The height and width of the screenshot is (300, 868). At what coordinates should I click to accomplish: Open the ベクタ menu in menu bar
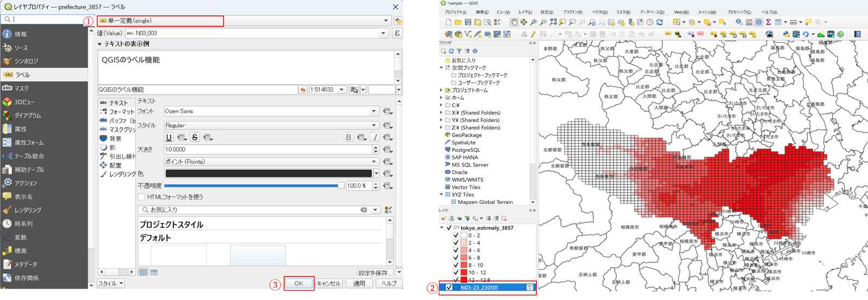pyautogui.click(x=599, y=12)
